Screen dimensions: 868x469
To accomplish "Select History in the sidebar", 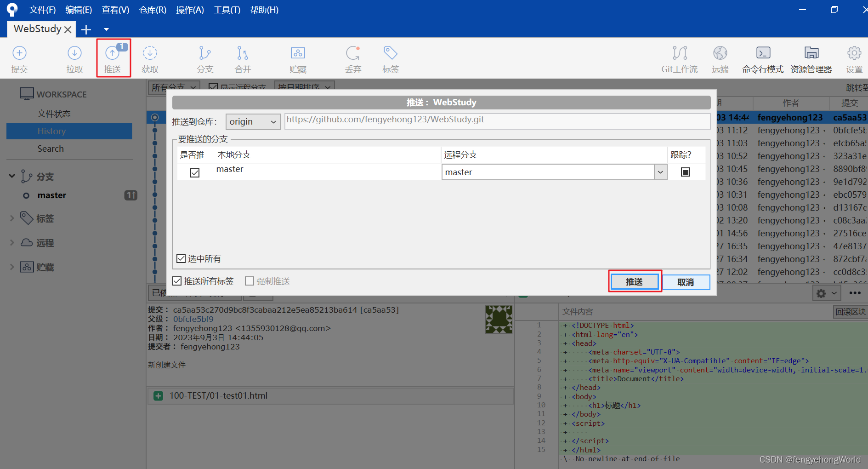I will tap(69, 131).
